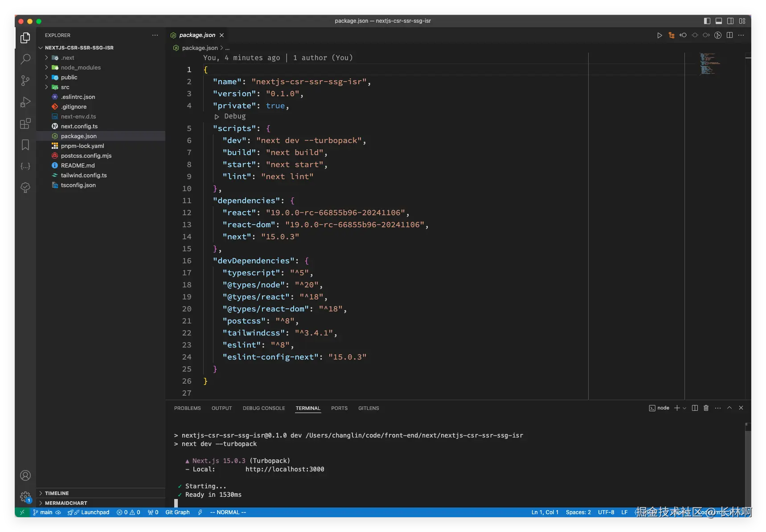The image size is (766, 532).
Task: Expand the TIMELINE section
Action: pos(57,493)
